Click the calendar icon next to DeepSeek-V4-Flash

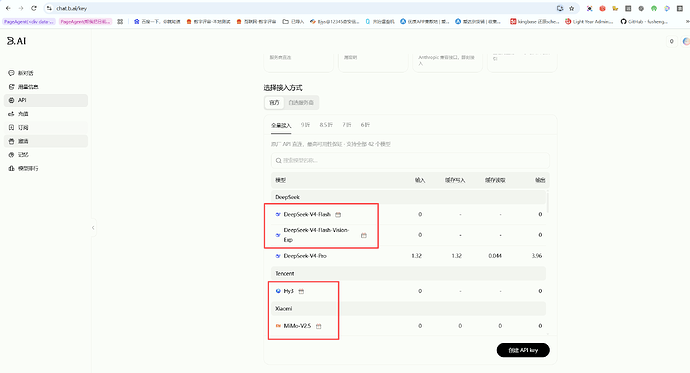[338, 215]
